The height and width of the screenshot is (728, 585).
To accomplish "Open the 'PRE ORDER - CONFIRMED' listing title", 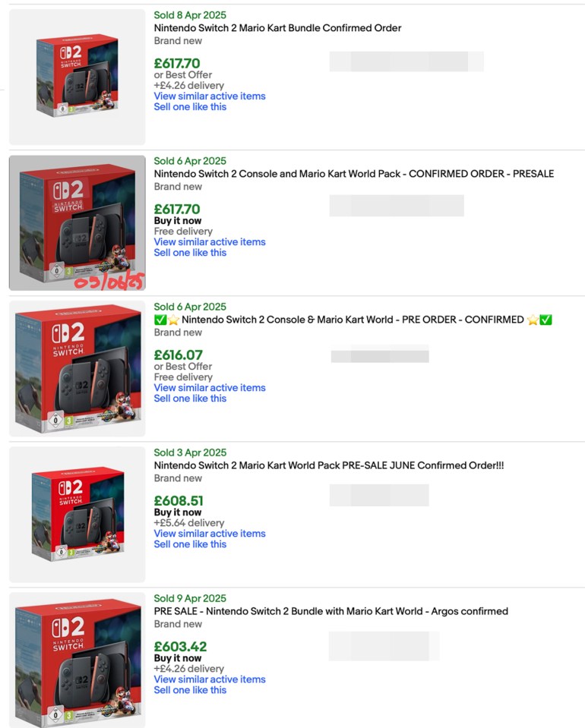I will point(353,320).
